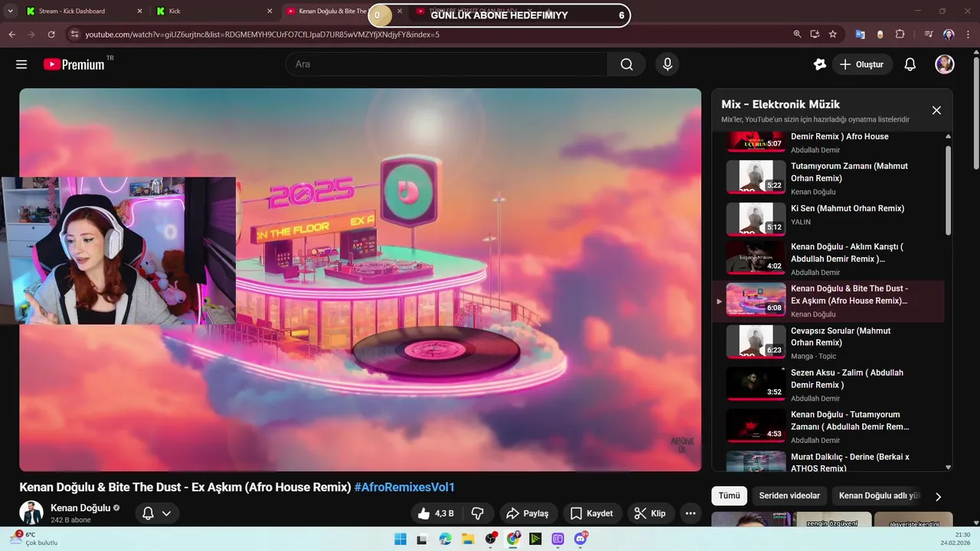Click the install/cast icon in address bar
This screenshot has width=980, height=551.
click(815, 34)
